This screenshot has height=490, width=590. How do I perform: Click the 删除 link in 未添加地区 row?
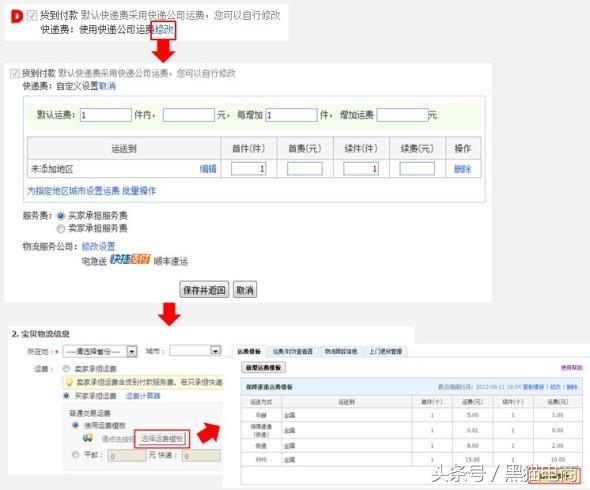click(462, 169)
